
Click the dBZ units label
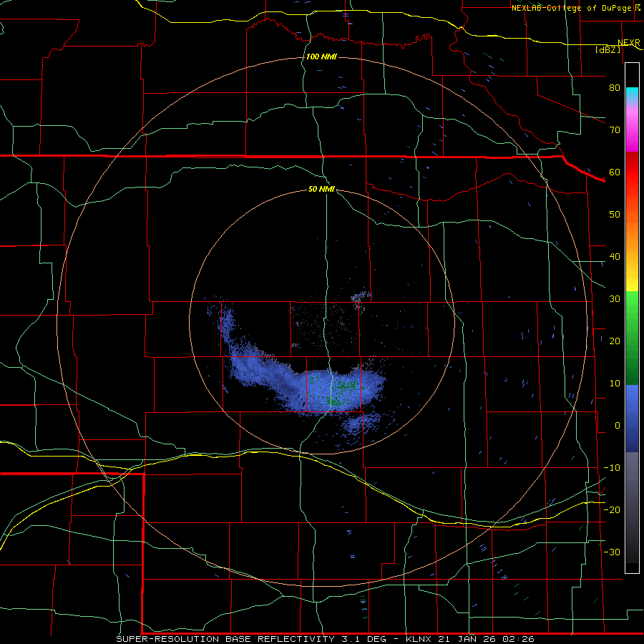608,49
